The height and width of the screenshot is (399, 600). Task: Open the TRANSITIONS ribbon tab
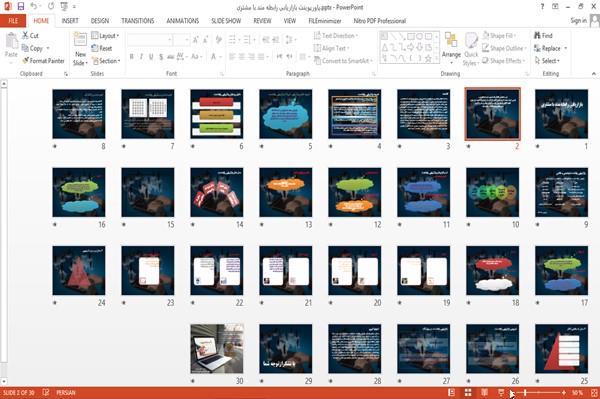(x=138, y=21)
